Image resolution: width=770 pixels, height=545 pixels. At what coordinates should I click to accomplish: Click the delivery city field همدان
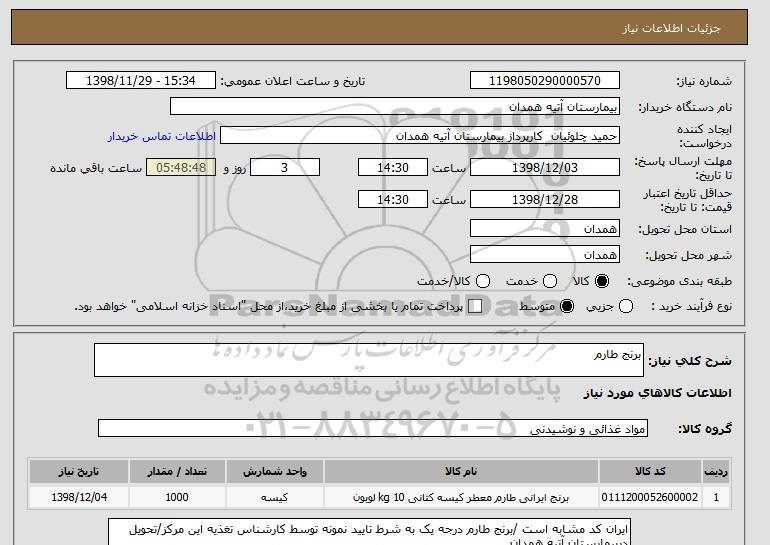[545, 254]
